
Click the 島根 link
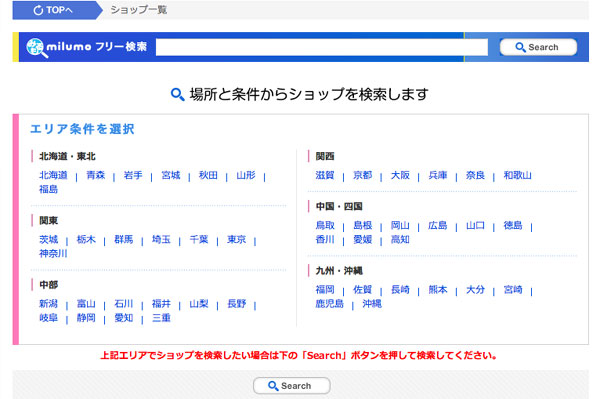pos(362,225)
